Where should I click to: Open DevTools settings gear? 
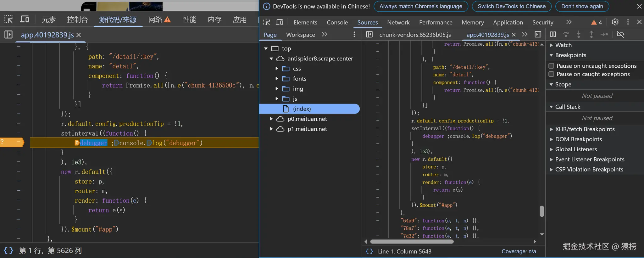[615, 22]
